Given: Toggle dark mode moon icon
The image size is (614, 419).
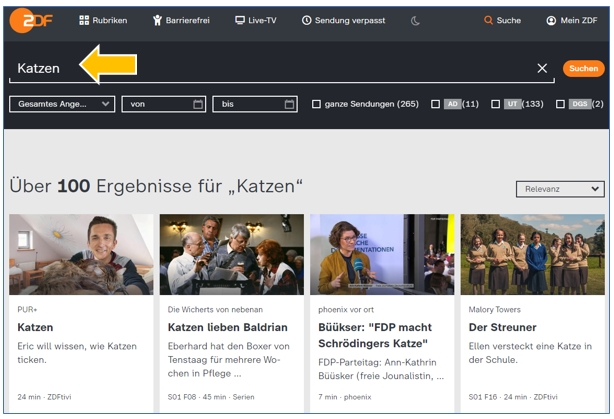Looking at the screenshot, I should [x=415, y=20].
